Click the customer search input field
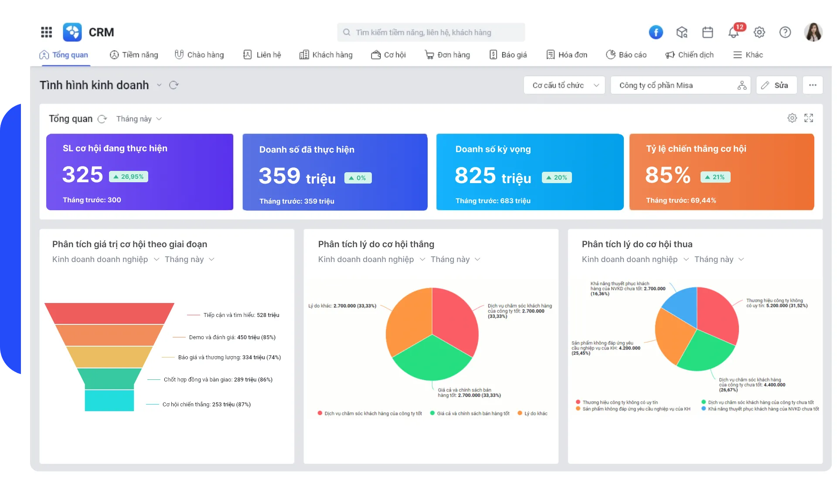Viewport: 837px width, 504px height. click(431, 33)
